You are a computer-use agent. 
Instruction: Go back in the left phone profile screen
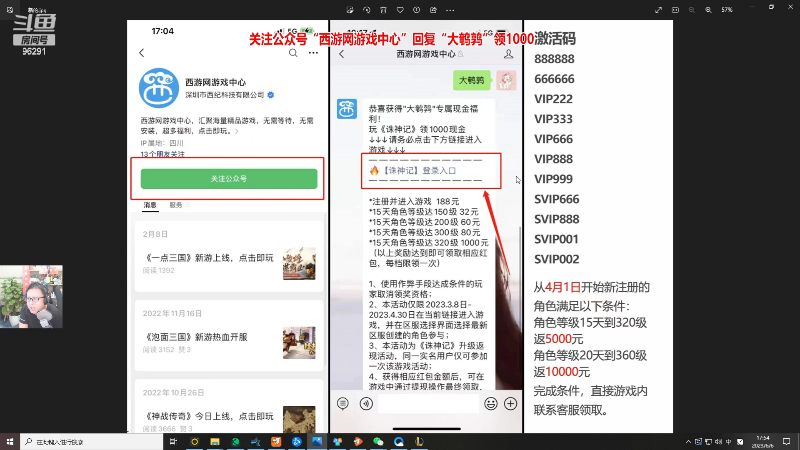(142, 53)
